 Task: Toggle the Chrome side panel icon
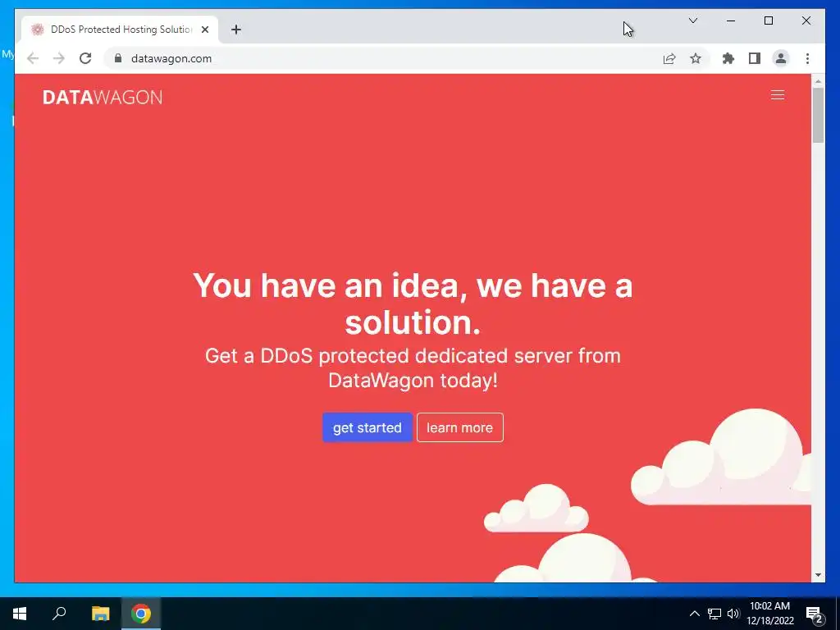[x=755, y=58]
